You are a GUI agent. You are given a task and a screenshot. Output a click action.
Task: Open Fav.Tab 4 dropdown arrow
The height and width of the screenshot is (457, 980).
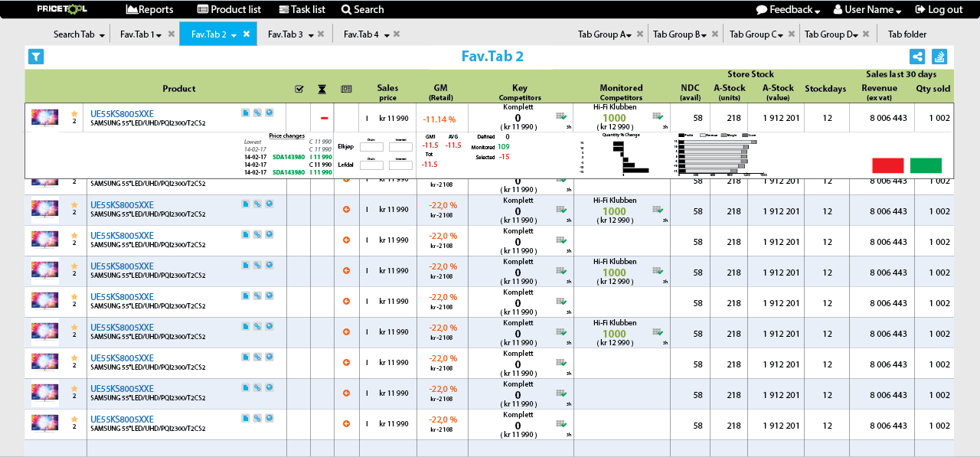coord(387,35)
